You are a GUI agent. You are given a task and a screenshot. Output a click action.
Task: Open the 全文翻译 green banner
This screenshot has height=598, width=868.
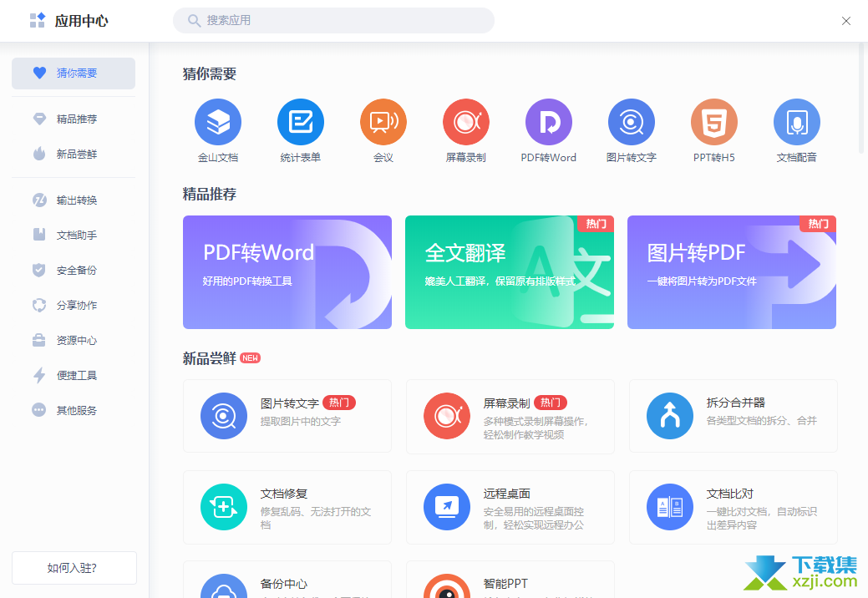510,272
